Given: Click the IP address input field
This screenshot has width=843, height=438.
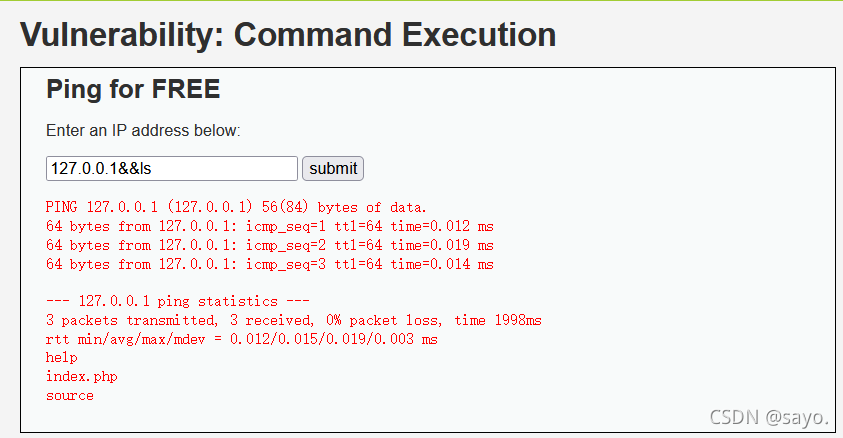Looking at the screenshot, I should pos(172,169).
